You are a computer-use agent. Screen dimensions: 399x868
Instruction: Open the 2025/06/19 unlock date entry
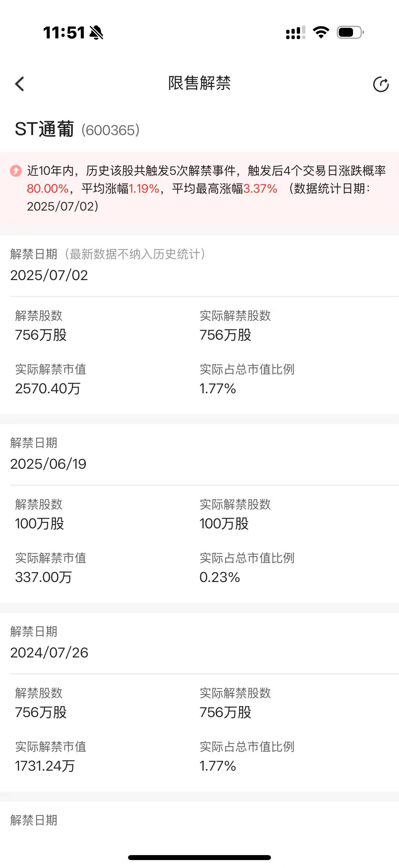point(49,464)
